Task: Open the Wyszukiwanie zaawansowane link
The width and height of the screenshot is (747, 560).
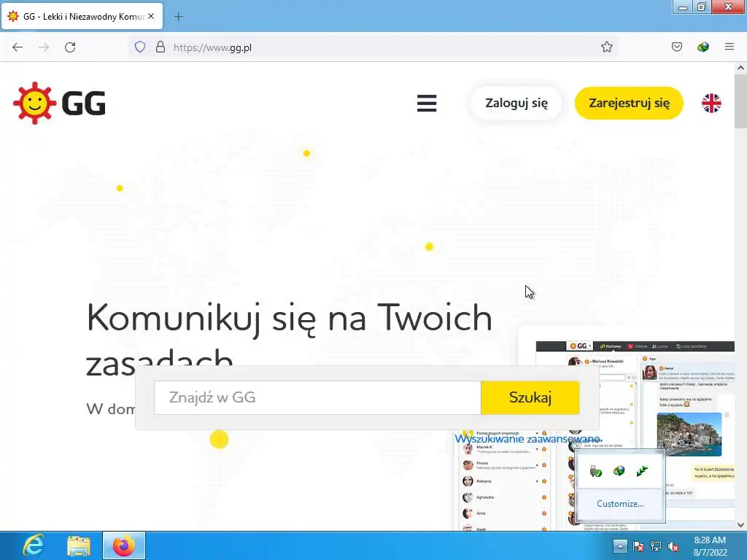Action: [528, 438]
